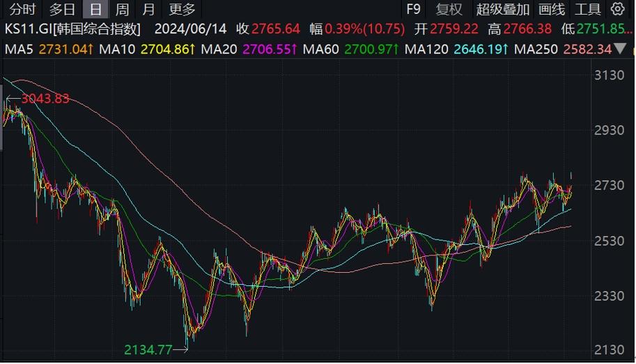Click the MA5 indicator label
Image resolution: width=636 pixels, height=364 pixels.
click(x=20, y=49)
